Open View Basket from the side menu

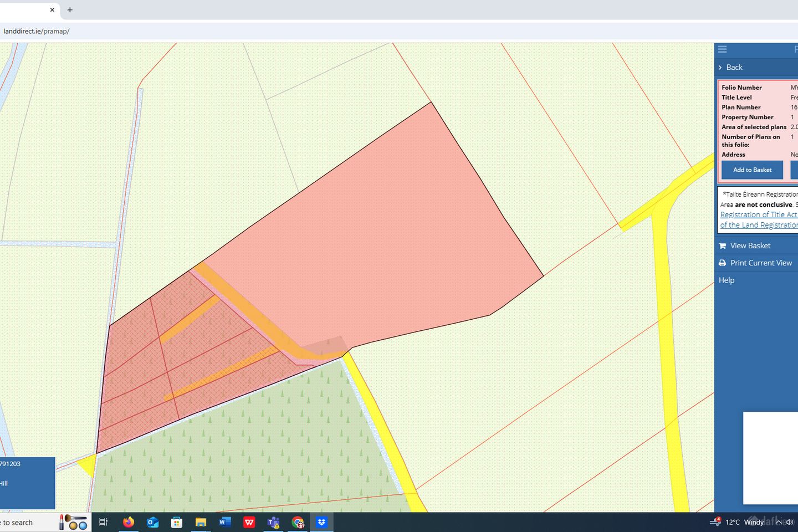[750, 245]
